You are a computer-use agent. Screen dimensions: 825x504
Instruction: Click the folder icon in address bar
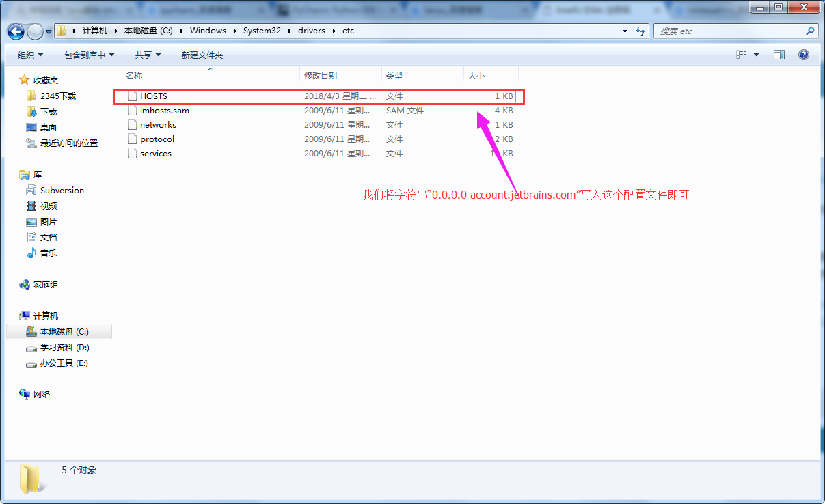tap(62, 31)
